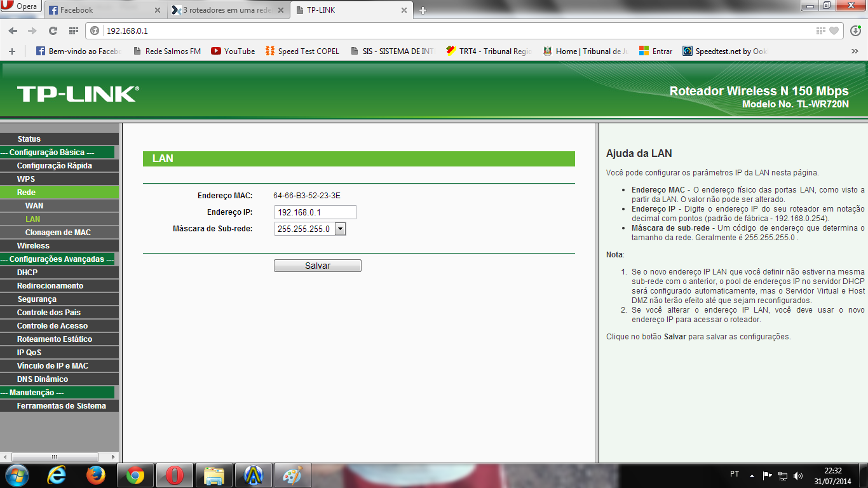Open the Wireless menu item
868x488 pixels.
[x=59, y=245]
